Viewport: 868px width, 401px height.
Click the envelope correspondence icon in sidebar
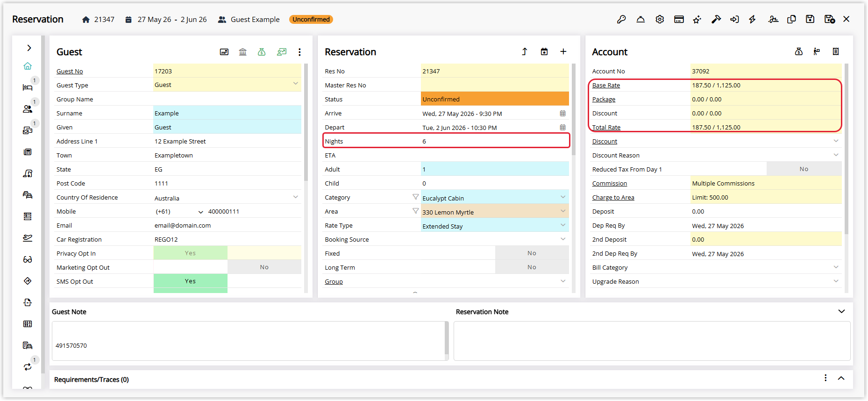pyautogui.click(x=28, y=130)
